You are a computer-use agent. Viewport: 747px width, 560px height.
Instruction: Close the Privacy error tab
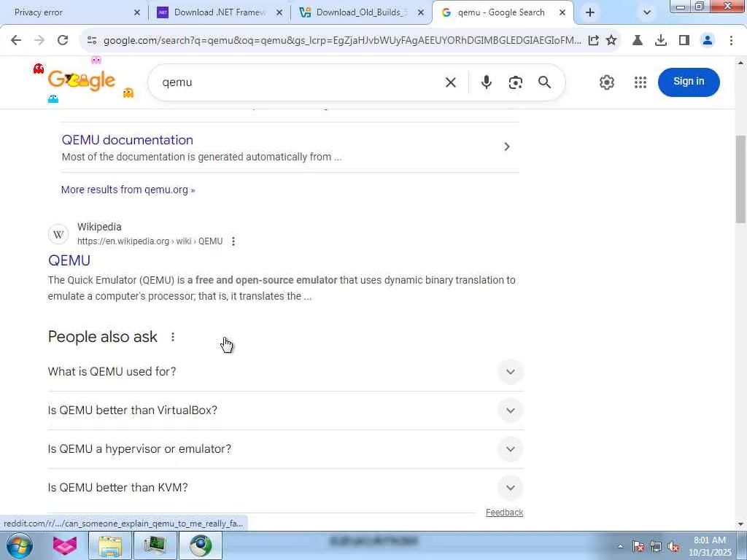coord(136,13)
